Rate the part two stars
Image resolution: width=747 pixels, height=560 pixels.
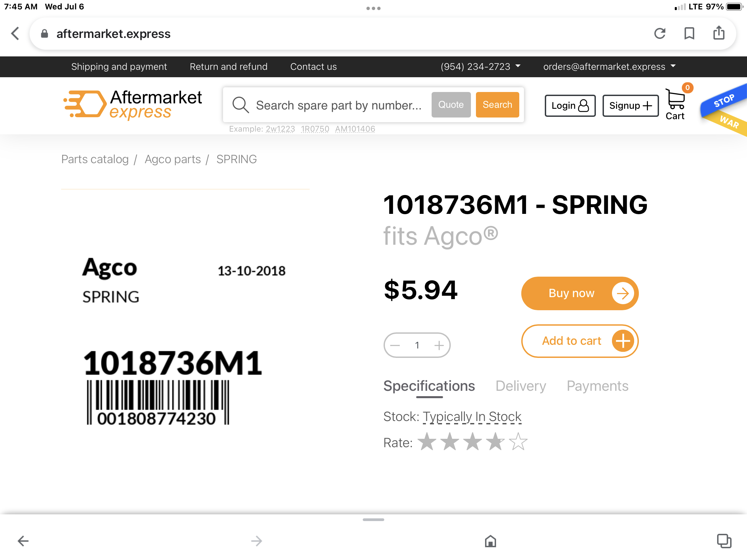pos(449,442)
